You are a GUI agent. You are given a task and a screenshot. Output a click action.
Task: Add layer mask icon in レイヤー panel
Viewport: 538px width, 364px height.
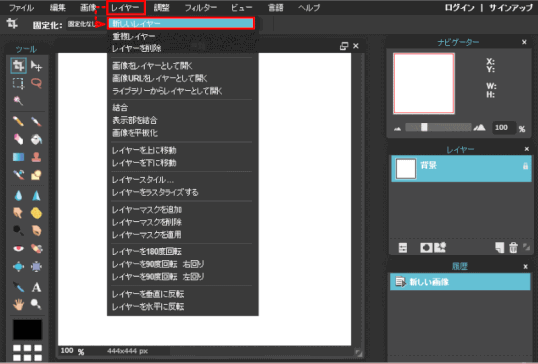click(426, 248)
